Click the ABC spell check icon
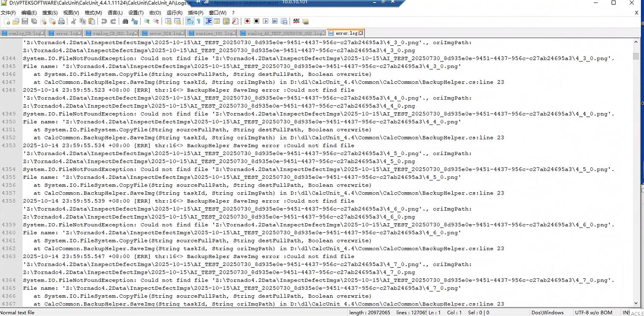This screenshot has height=316, width=644. [296, 21]
